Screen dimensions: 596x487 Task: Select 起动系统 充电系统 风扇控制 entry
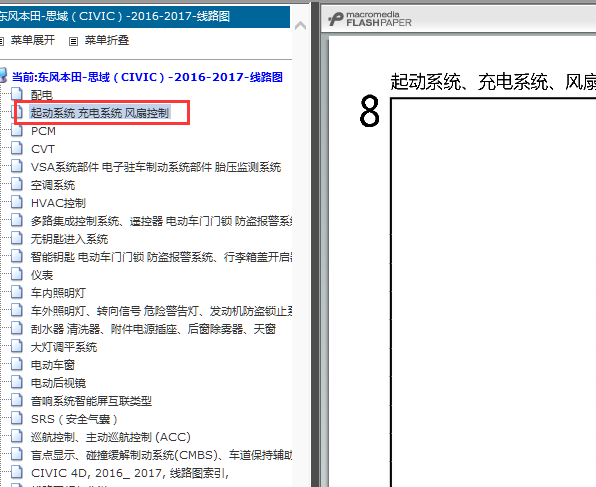coord(100,113)
